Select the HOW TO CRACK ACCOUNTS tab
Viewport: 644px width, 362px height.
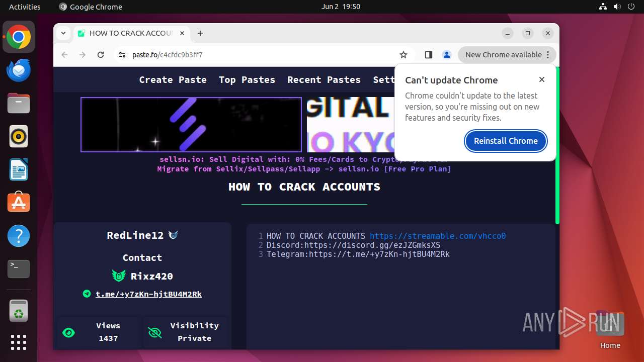pos(131,33)
